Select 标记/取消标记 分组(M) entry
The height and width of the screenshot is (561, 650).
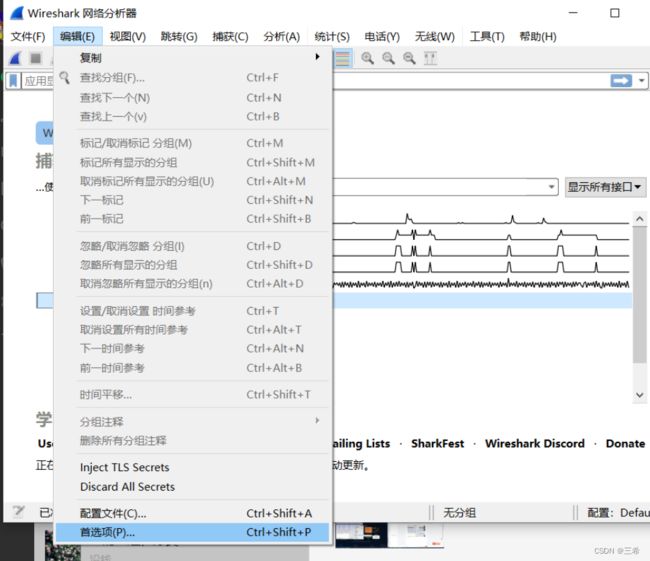pos(193,143)
